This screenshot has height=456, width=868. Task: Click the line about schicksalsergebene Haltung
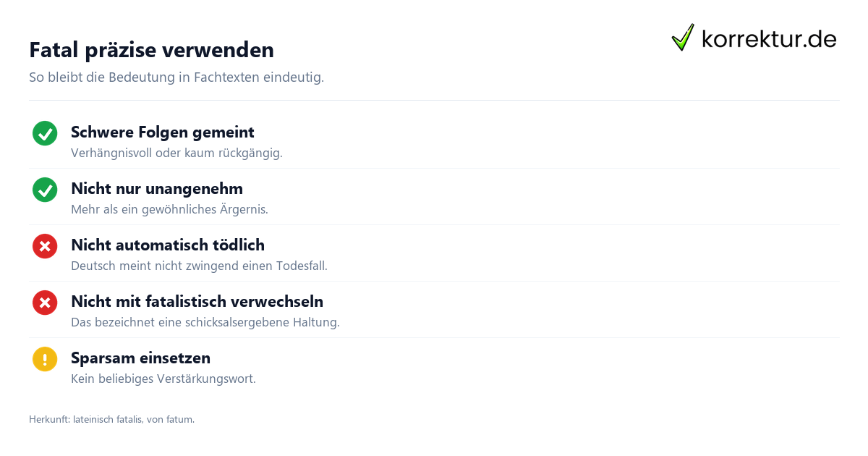pos(205,323)
